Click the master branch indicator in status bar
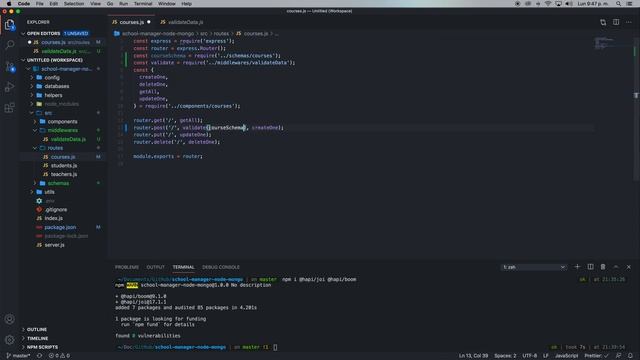 click(x=18, y=356)
